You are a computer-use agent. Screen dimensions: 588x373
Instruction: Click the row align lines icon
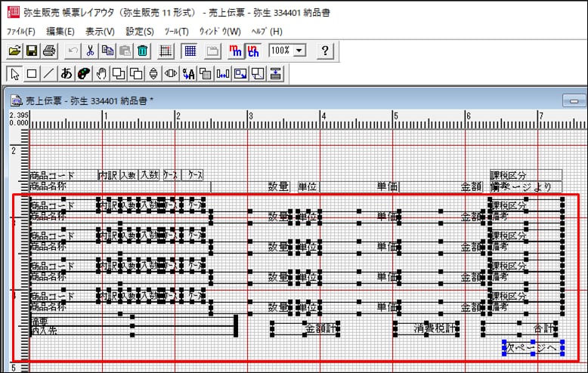275,74
